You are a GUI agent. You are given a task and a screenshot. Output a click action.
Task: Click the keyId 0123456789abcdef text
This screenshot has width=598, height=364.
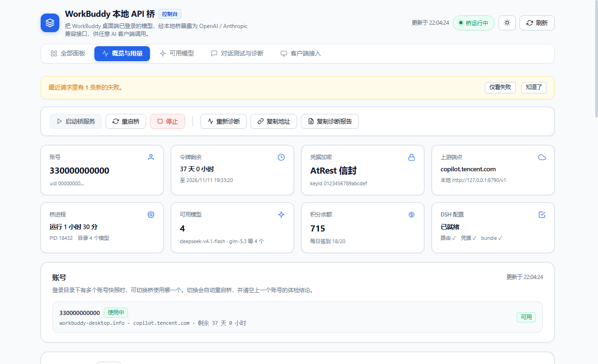click(339, 184)
